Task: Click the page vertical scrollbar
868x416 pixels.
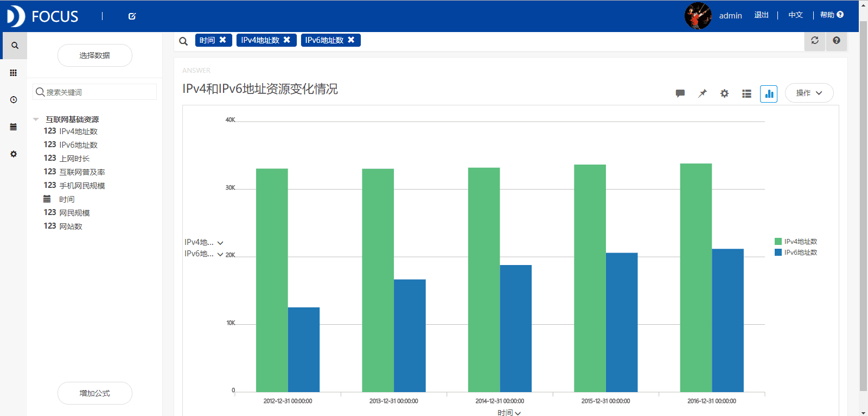Action: click(x=863, y=206)
